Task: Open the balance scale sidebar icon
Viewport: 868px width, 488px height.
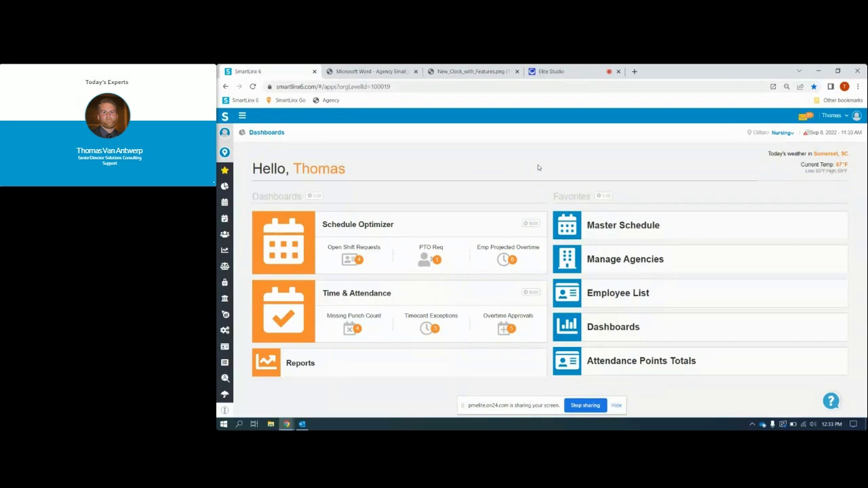Action: point(224,266)
